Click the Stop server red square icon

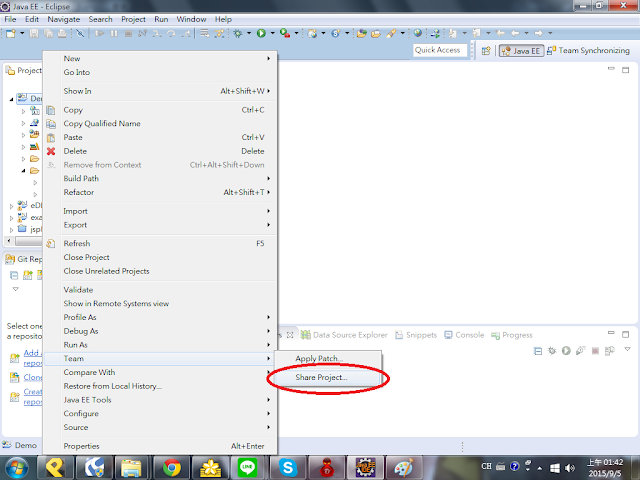click(595, 351)
